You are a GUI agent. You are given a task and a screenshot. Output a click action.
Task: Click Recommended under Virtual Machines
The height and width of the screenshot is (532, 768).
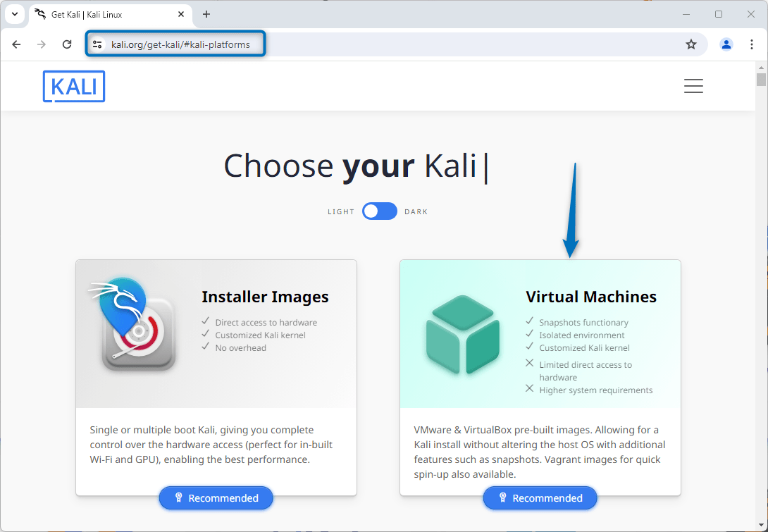(540, 498)
